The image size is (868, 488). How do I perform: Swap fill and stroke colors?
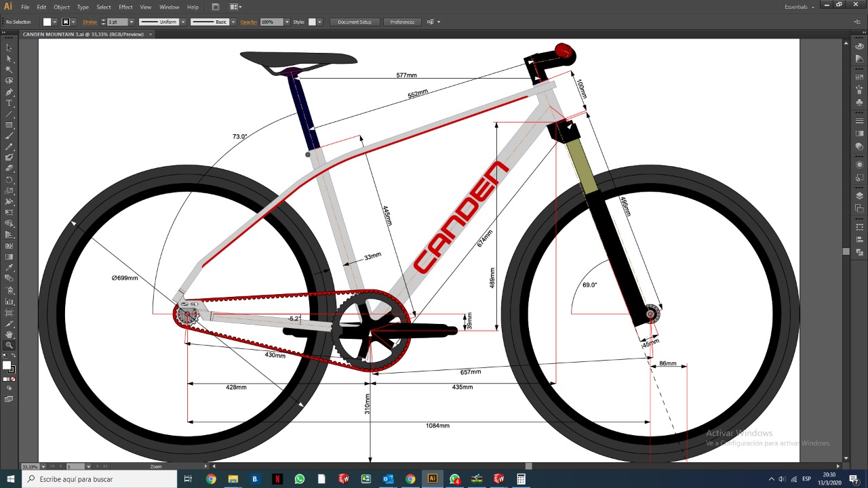tap(13, 356)
